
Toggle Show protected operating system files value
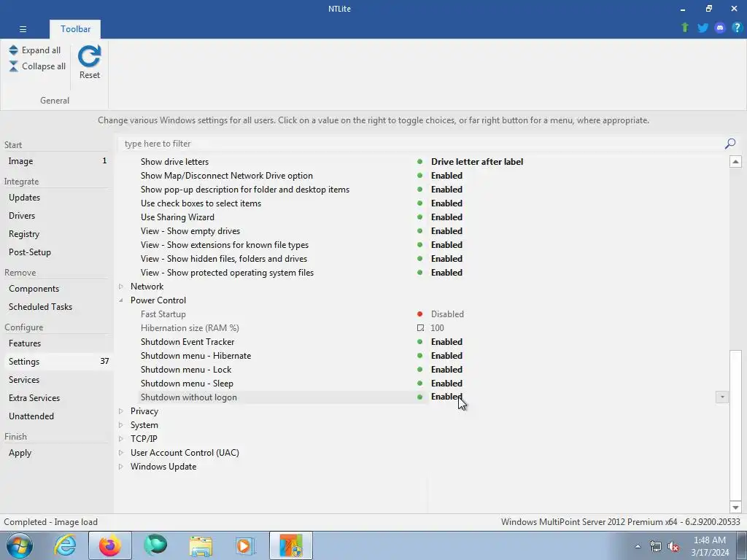click(446, 273)
